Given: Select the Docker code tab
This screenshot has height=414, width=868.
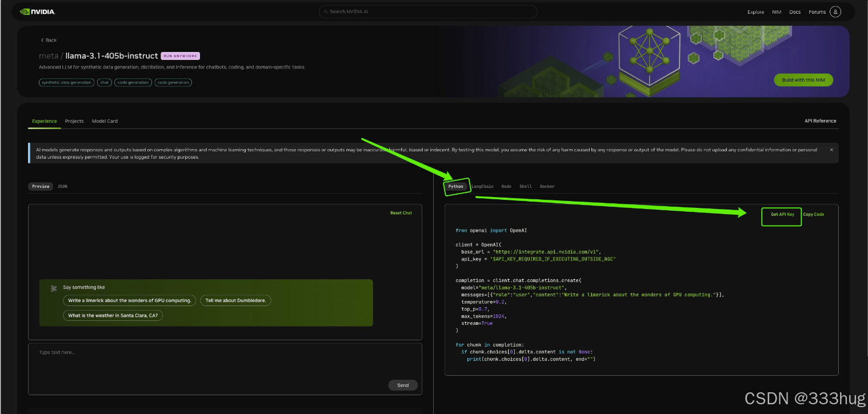Looking at the screenshot, I should click(547, 186).
